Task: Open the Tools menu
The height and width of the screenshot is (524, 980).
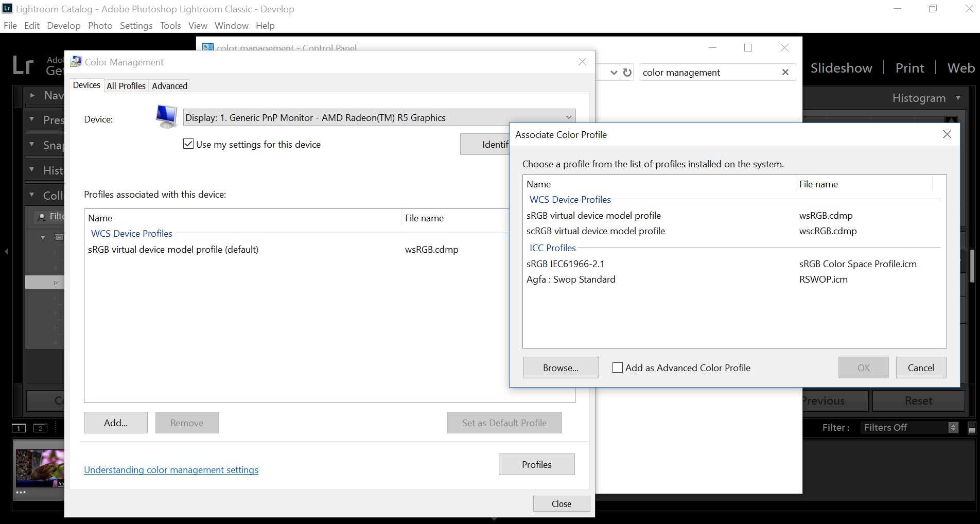Action: click(170, 25)
